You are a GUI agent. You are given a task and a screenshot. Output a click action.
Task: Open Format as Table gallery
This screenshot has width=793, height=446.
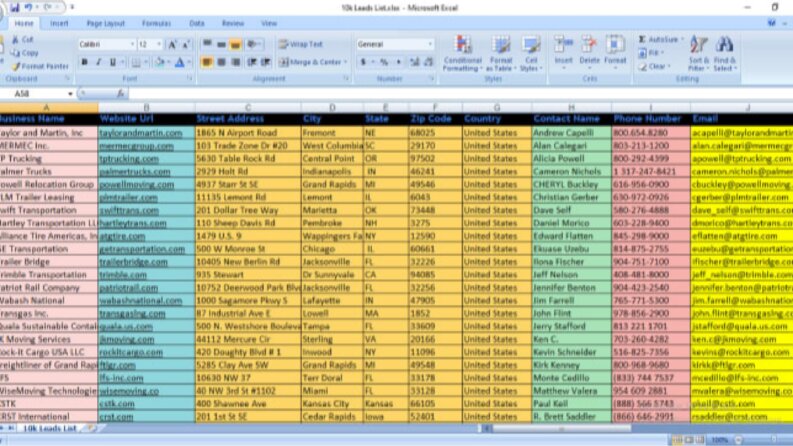tap(500, 53)
